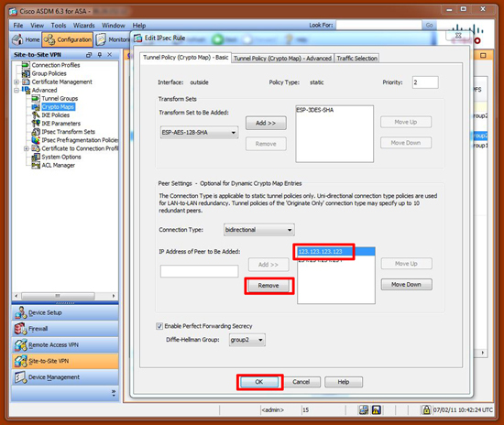Open the Diffie-Hellman Group dropdown

(247, 340)
